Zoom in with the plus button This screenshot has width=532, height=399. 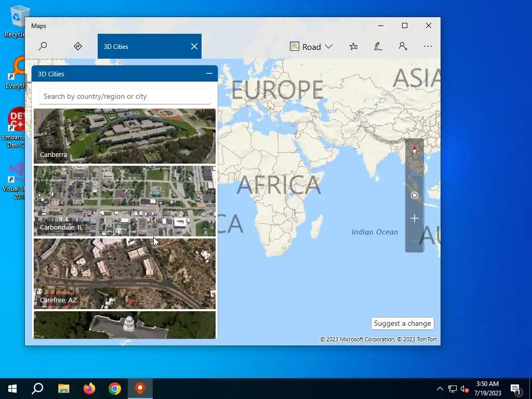414,218
